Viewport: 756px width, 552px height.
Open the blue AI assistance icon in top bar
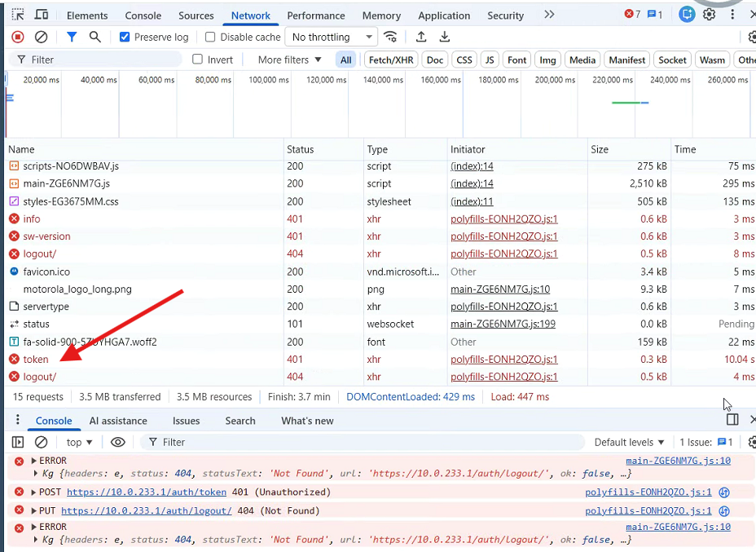pos(687,15)
